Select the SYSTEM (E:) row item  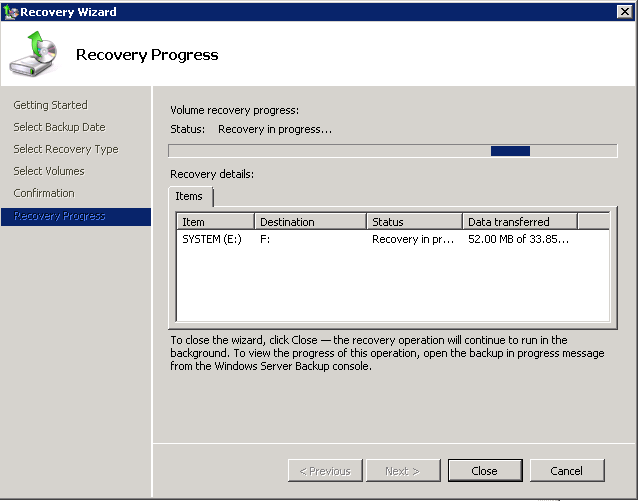pyautogui.click(x=212, y=239)
